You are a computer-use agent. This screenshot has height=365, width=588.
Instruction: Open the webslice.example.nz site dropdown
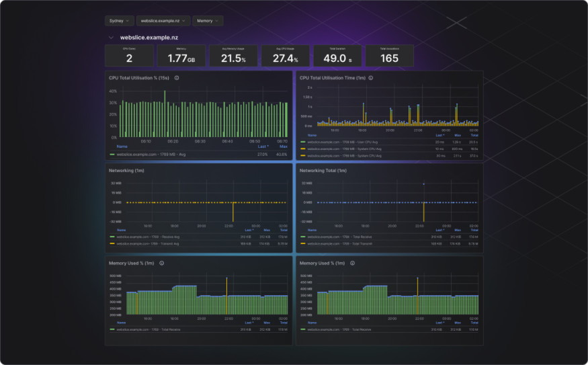(x=163, y=21)
